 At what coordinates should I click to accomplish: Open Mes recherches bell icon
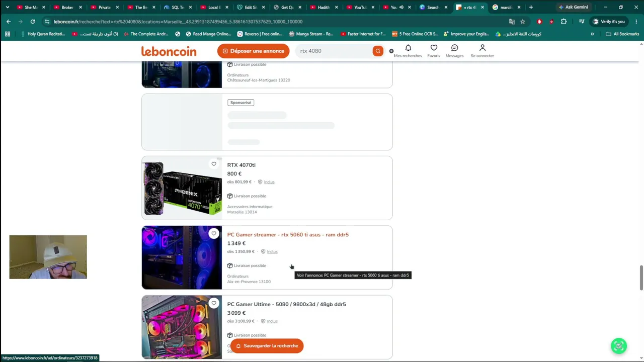point(408,51)
